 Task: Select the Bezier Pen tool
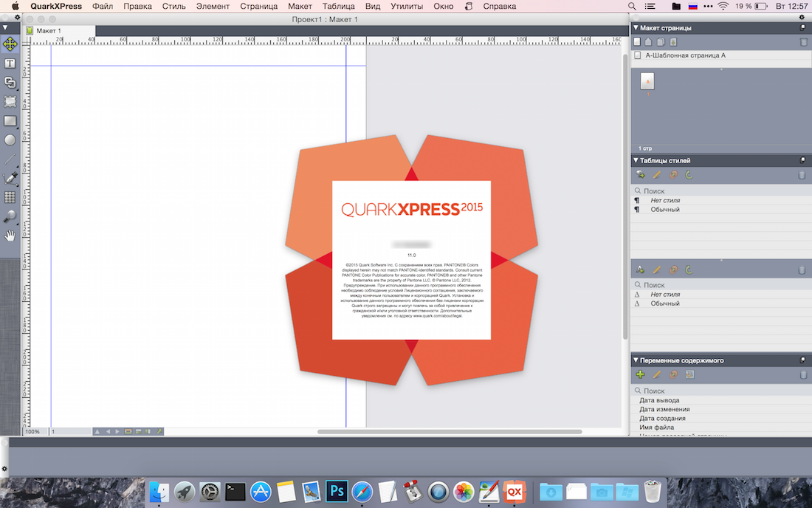point(10,178)
